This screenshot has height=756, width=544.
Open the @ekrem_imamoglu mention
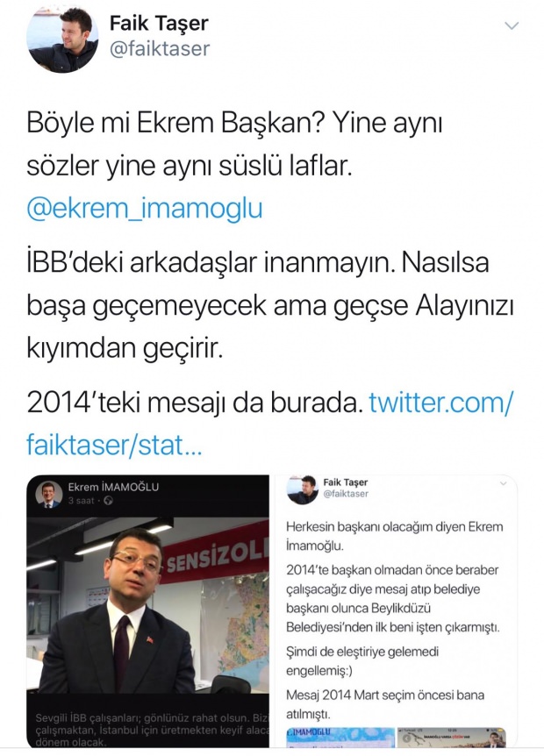click(145, 209)
